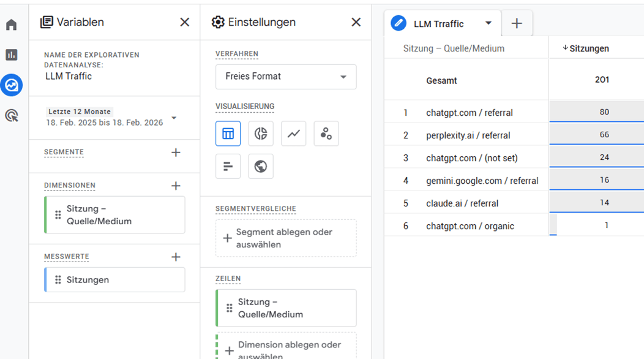The height and width of the screenshot is (359, 644).
Task: Click the Gesamt total value 201
Action: pyautogui.click(x=602, y=80)
